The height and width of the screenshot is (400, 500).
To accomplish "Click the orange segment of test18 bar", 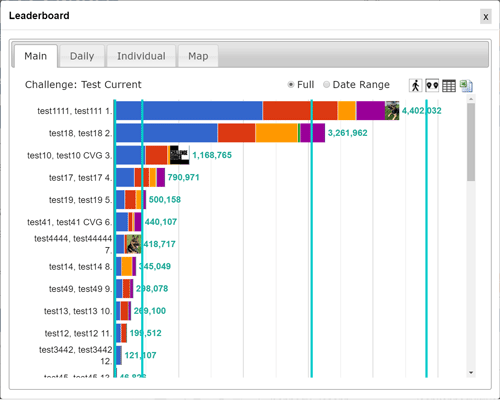I will click(276, 133).
